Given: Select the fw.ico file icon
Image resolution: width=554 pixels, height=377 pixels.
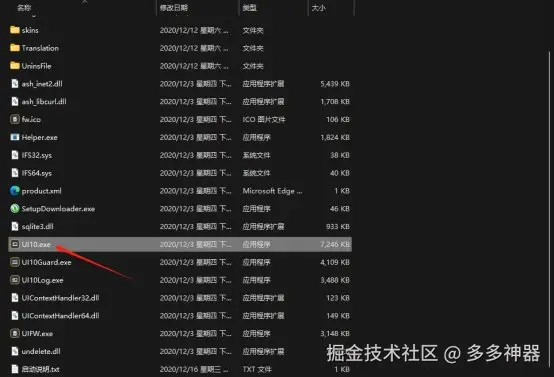Looking at the screenshot, I should 14,119.
